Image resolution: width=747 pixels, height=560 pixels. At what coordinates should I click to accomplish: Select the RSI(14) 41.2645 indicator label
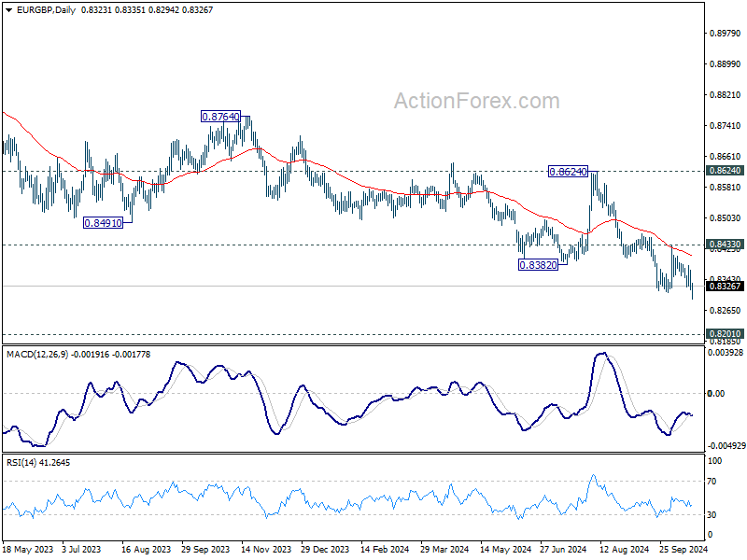(x=38, y=462)
